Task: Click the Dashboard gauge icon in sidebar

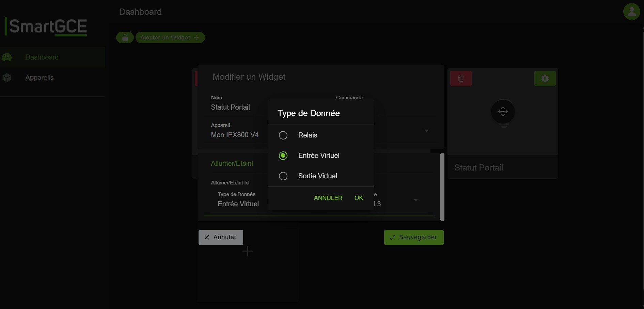Action: click(x=7, y=57)
